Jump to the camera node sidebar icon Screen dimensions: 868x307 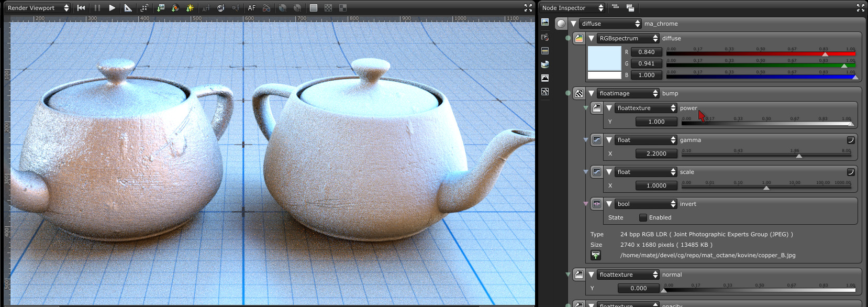point(545,37)
